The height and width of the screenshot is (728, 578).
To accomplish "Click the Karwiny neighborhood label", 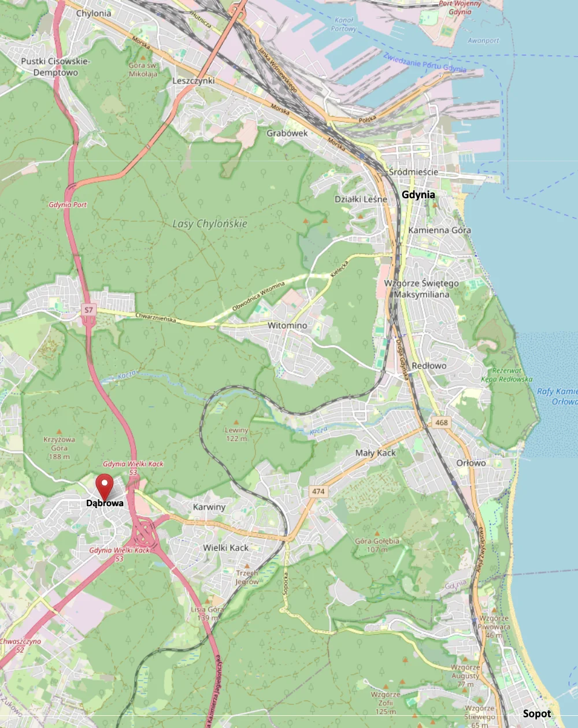I will tap(209, 507).
